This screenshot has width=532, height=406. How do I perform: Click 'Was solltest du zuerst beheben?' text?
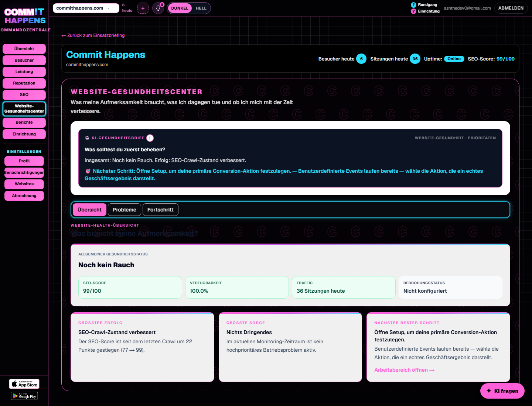pos(125,149)
